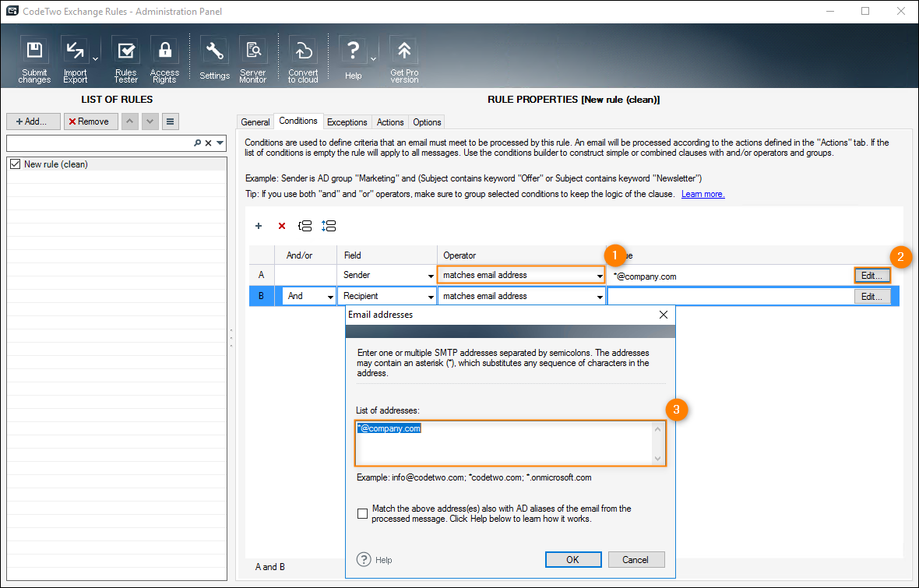
Task: Open the Import Export tool
Action: point(75,59)
